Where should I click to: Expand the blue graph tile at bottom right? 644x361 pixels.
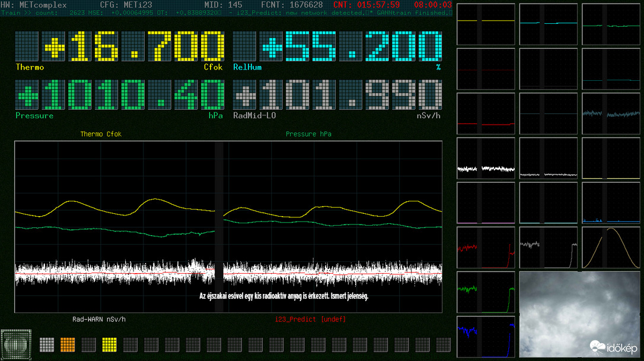point(485,335)
